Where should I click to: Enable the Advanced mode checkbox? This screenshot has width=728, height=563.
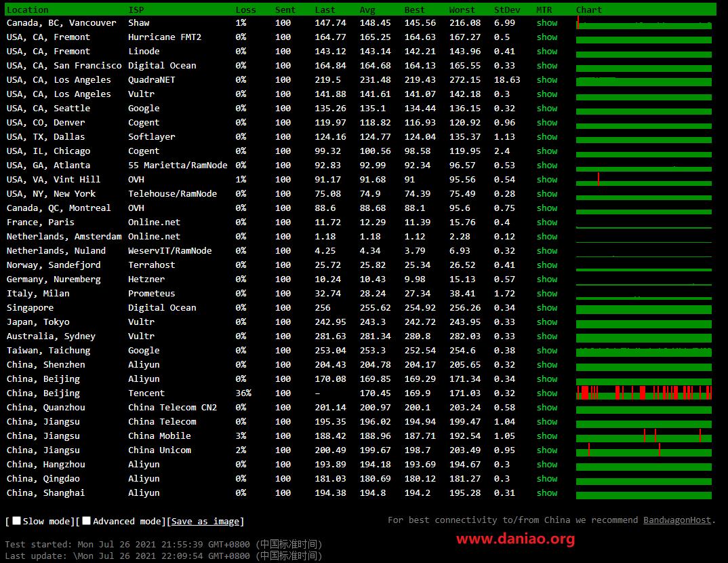[86, 521]
